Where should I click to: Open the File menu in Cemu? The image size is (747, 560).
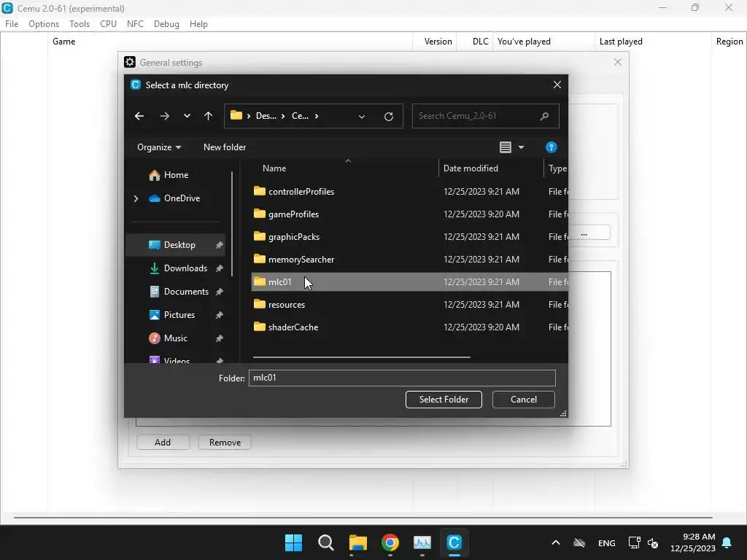click(12, 24)
